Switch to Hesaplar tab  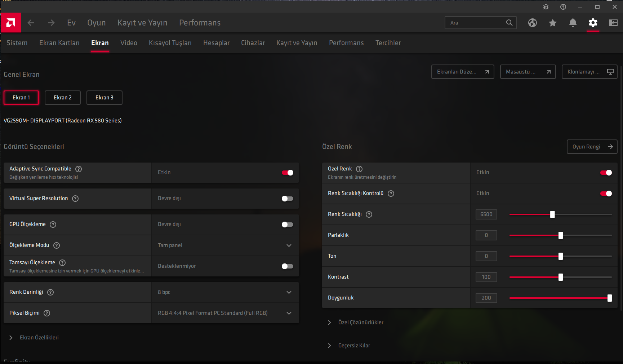click(216, 43)
